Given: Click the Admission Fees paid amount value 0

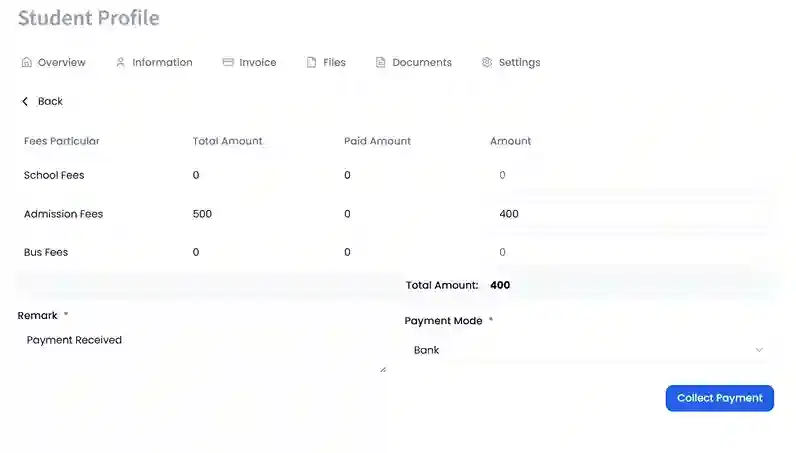Looking at the screenshot, I should (347, 214).
